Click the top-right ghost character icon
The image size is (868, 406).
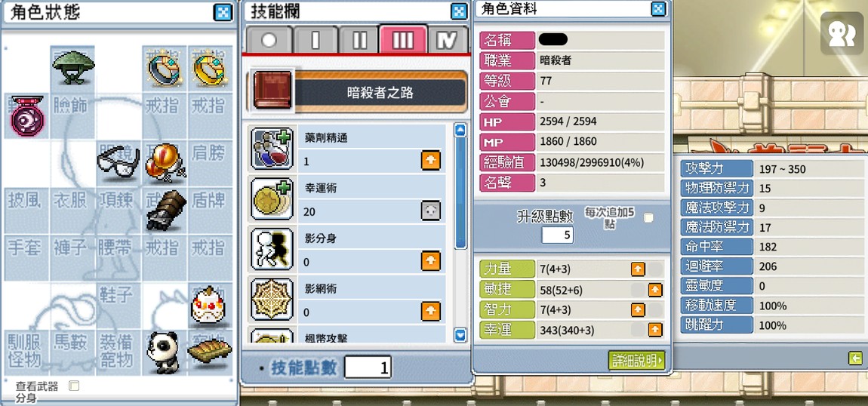(842, 33)
